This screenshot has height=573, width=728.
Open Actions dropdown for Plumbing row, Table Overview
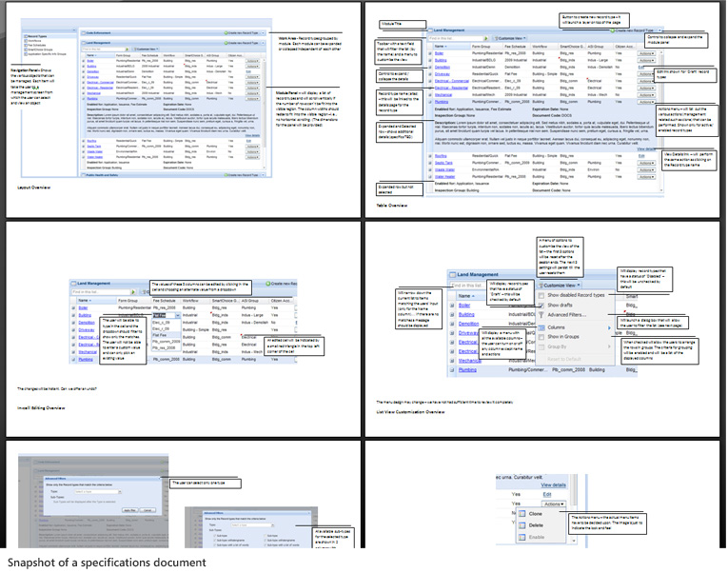click(x=646, y=102)
